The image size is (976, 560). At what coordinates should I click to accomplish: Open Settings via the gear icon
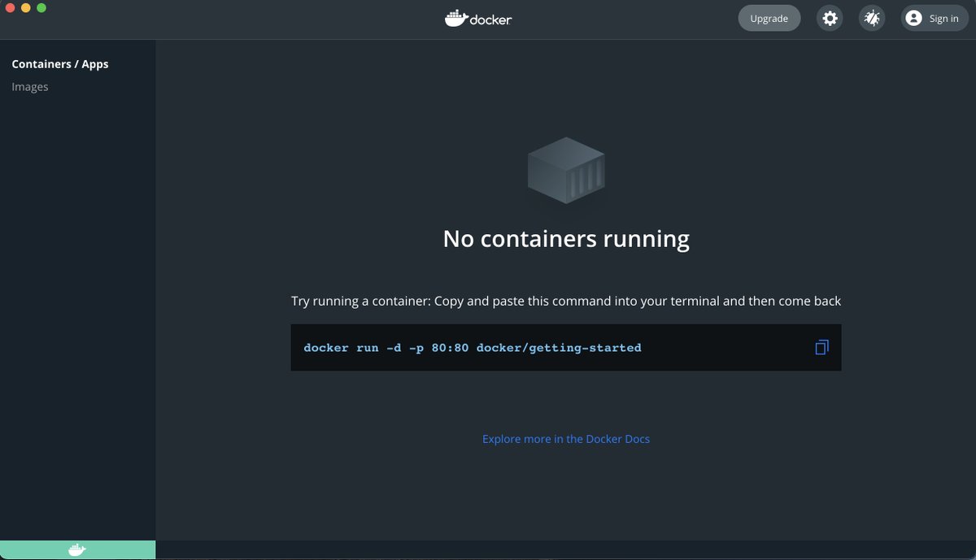830,18
